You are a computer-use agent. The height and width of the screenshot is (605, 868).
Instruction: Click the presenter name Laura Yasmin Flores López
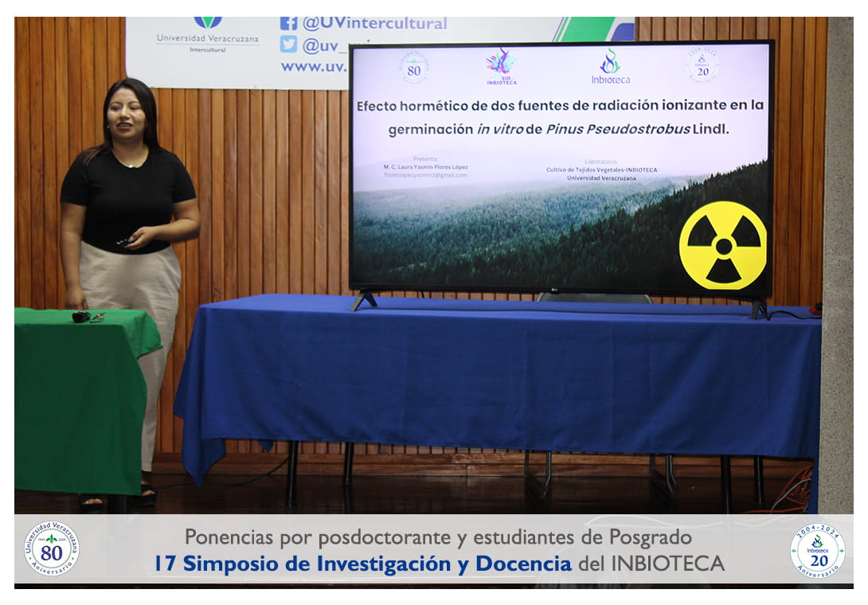tap(425, 167)
